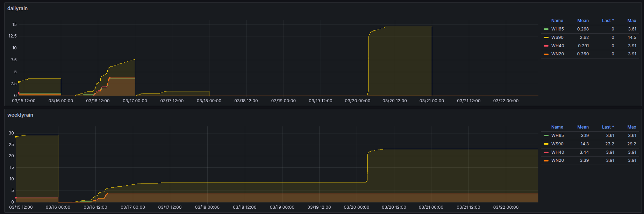The width and height of the screenshot is (644, 214).
Task: Isolate the WN20 series in dailyrain legend
Action: [557, 54]
